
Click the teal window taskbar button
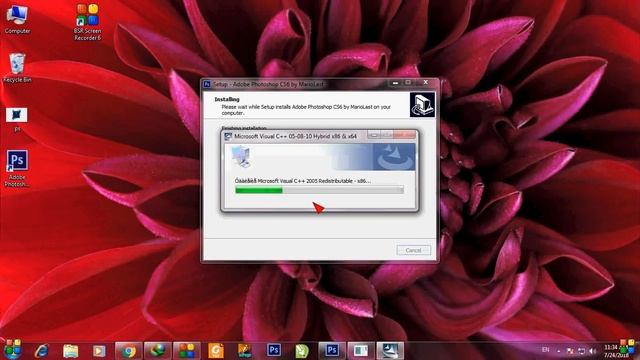(x=361, y=351)
